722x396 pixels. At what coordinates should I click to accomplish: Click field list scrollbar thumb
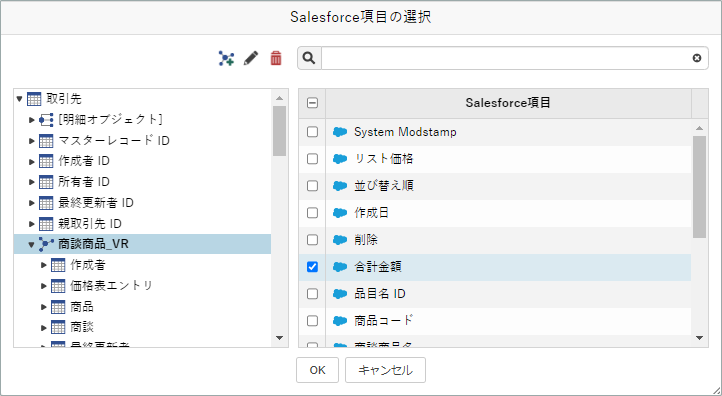(x=699, y=187)
